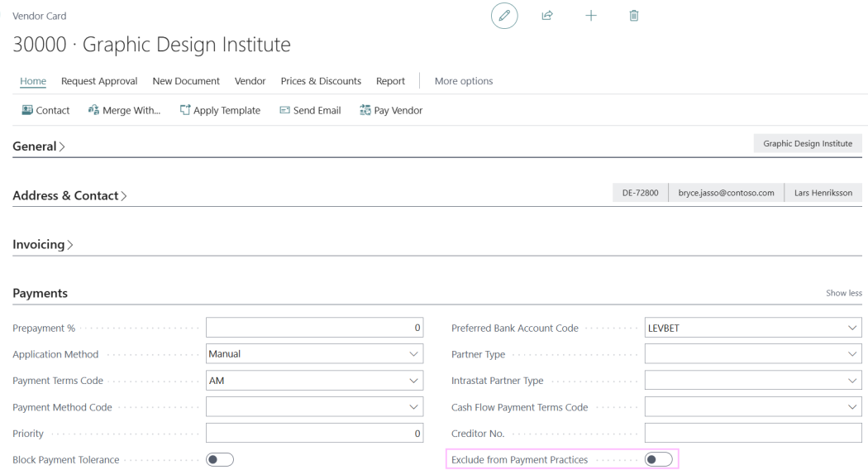Click the share icon
Image resolution: width=868 pixels, height=470 pixels.
click(x=547, y=16)
